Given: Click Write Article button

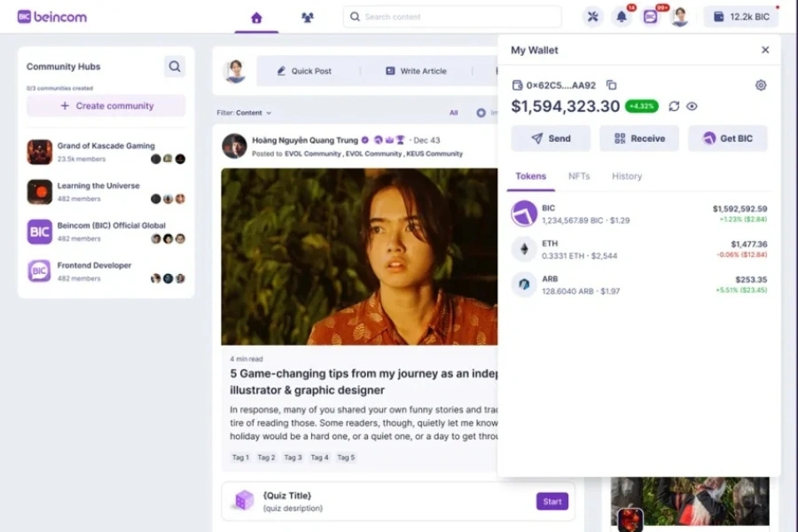Looking at the screenshot, I should (416, 71).
